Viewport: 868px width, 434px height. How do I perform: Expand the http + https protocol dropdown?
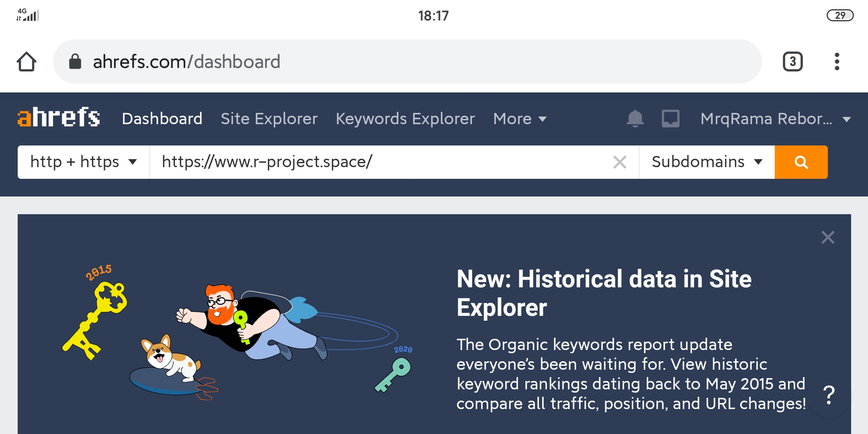(x=84, y=162)
